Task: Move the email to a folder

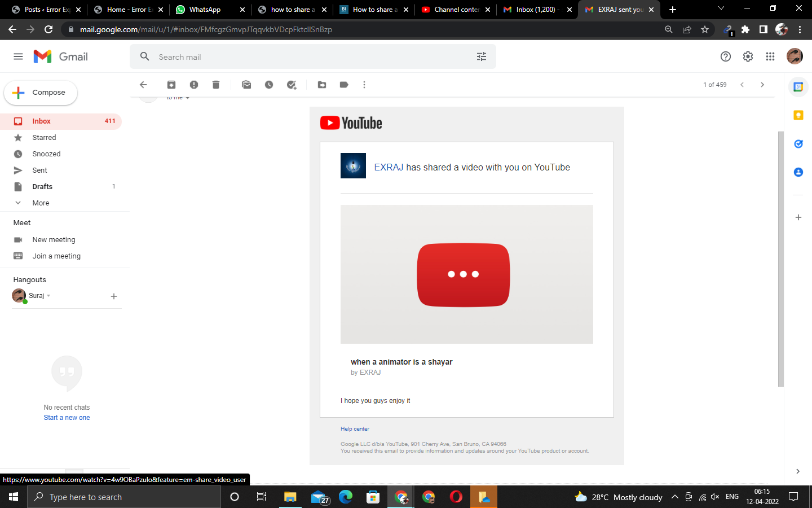Action: coord(321,84)
